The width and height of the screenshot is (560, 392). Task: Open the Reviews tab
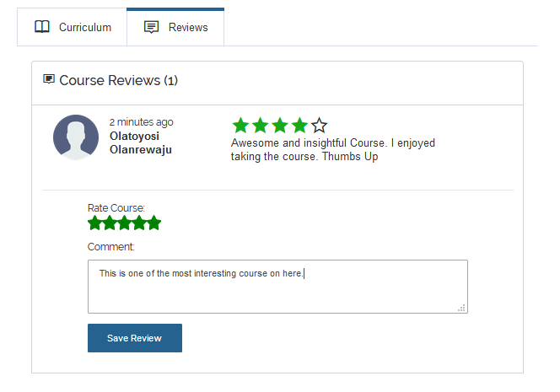175,27
